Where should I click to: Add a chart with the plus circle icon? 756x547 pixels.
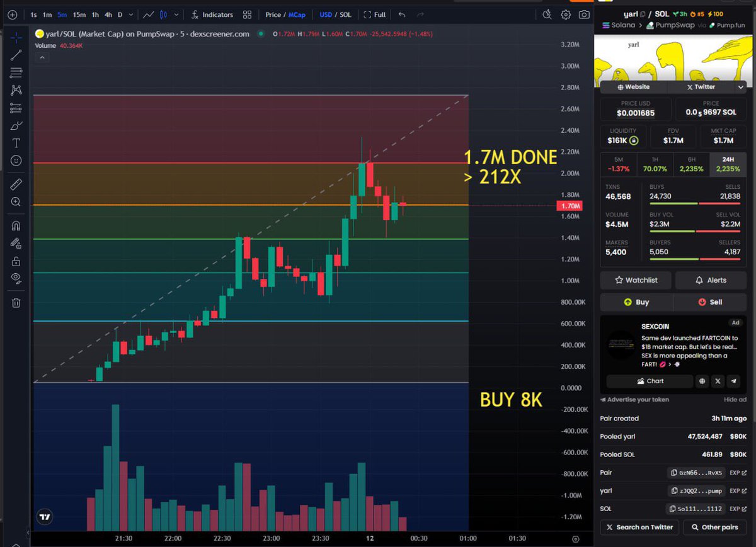click(x=12, y=14)
